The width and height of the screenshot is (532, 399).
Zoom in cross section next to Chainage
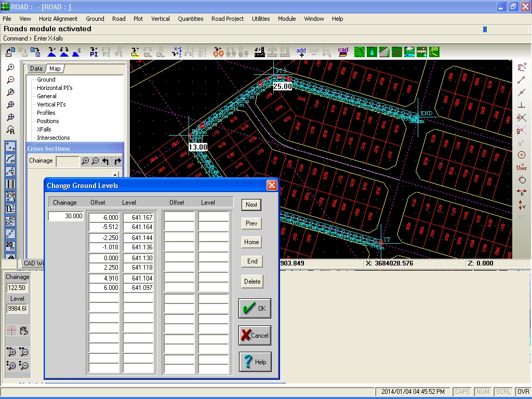click(85, 161)
